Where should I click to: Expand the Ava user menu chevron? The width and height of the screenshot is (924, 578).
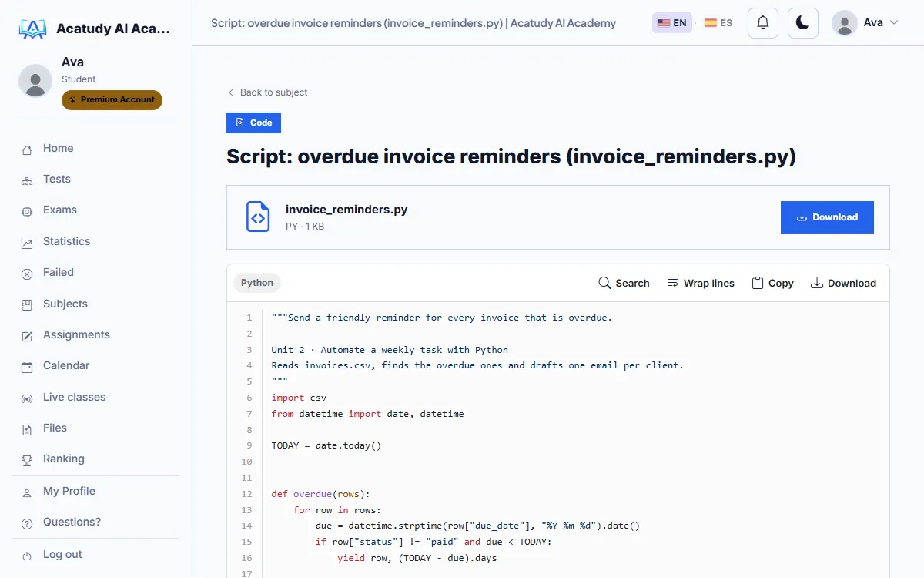click(894, 23)
